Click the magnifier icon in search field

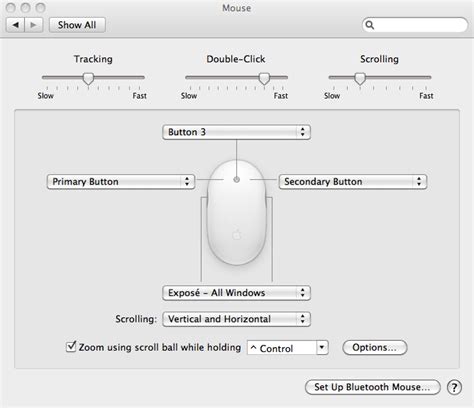coord(370,25)
